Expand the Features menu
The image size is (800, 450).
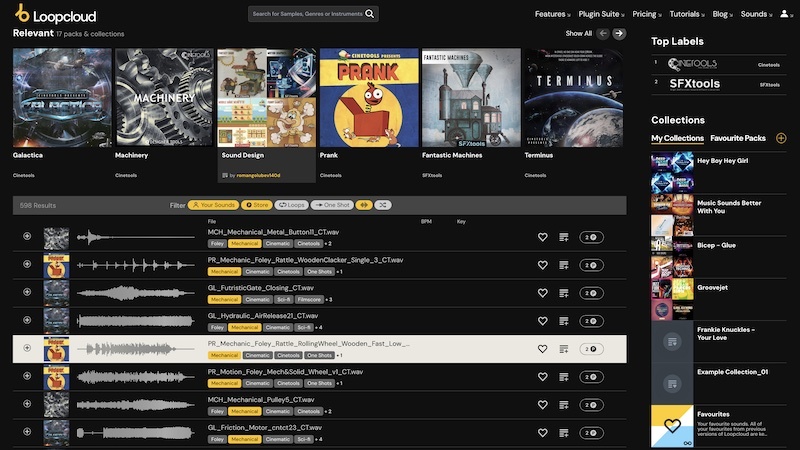pyautogui.click(x=553, y=14)
